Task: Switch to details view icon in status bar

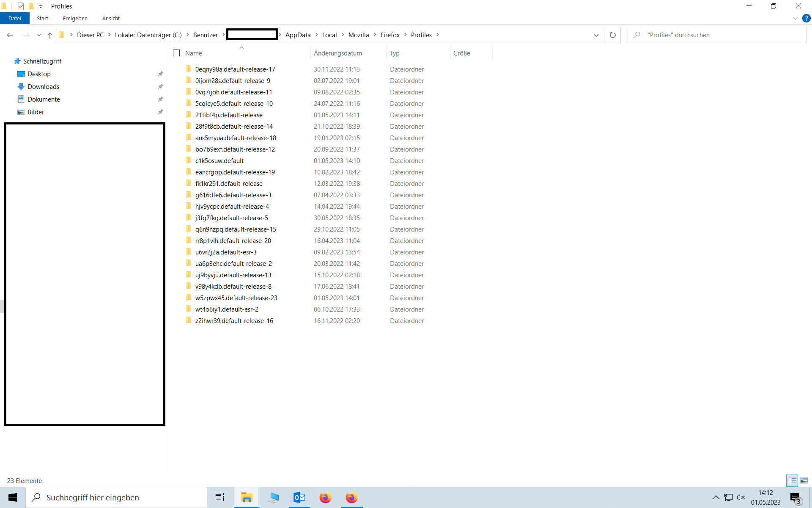Action: (x=792, y=480)
